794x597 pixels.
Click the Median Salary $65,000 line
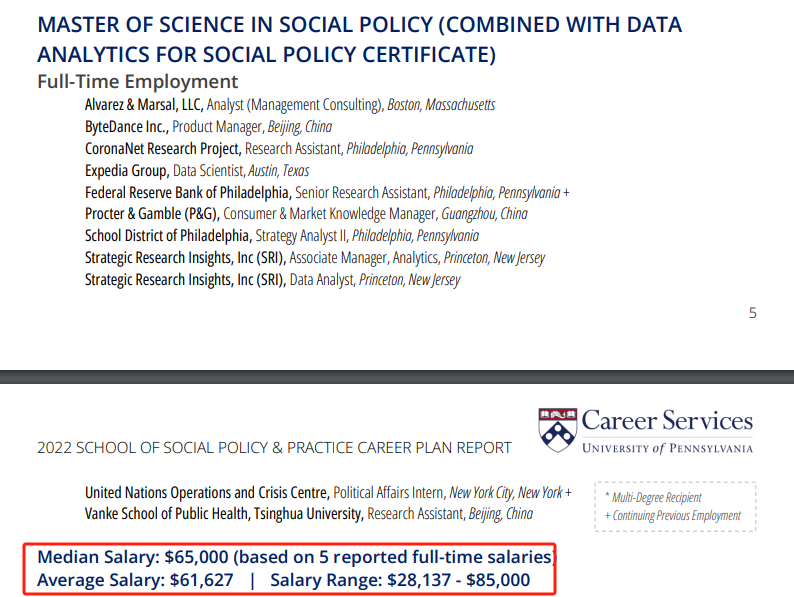[296, 557]
